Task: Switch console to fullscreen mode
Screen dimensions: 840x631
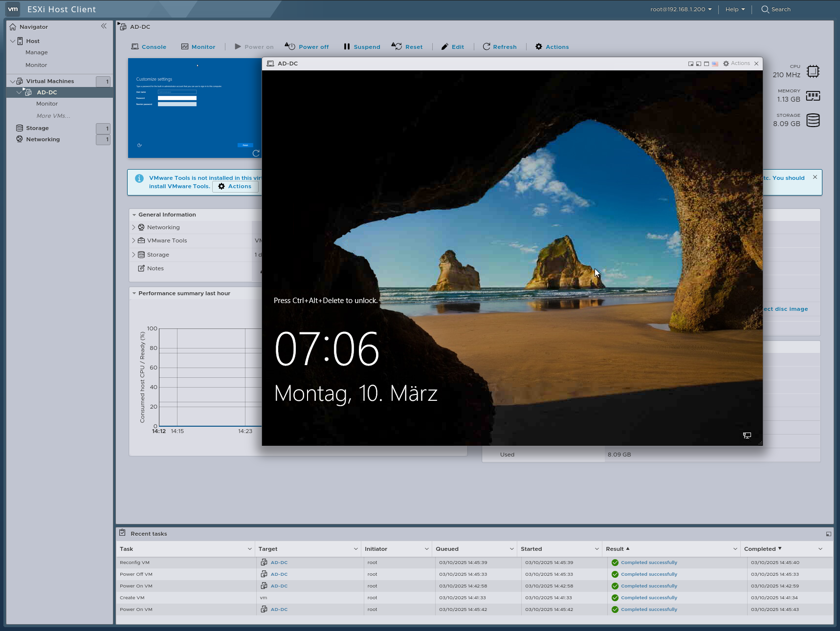Action: (706, 64)
